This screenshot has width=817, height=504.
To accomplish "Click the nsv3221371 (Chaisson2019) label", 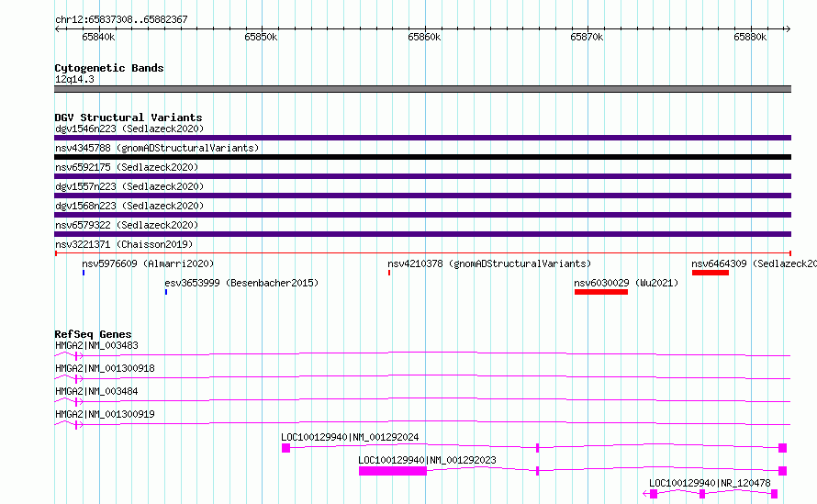I will point(124,244).
